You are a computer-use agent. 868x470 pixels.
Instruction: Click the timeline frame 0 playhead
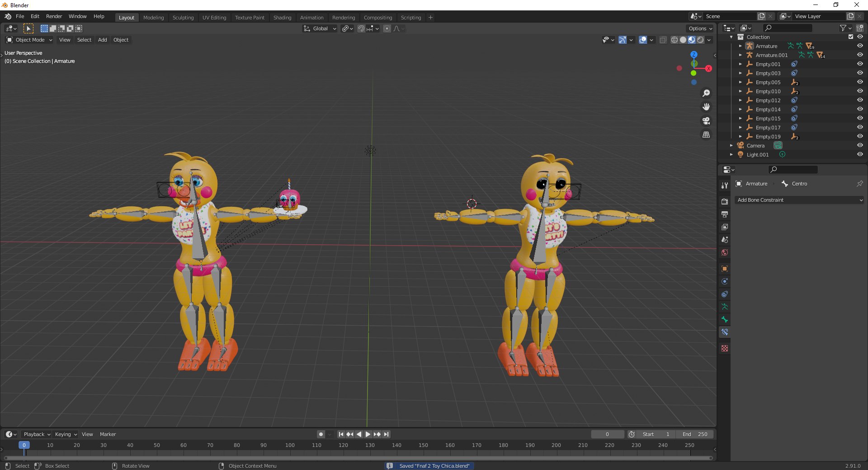(24, 445)
